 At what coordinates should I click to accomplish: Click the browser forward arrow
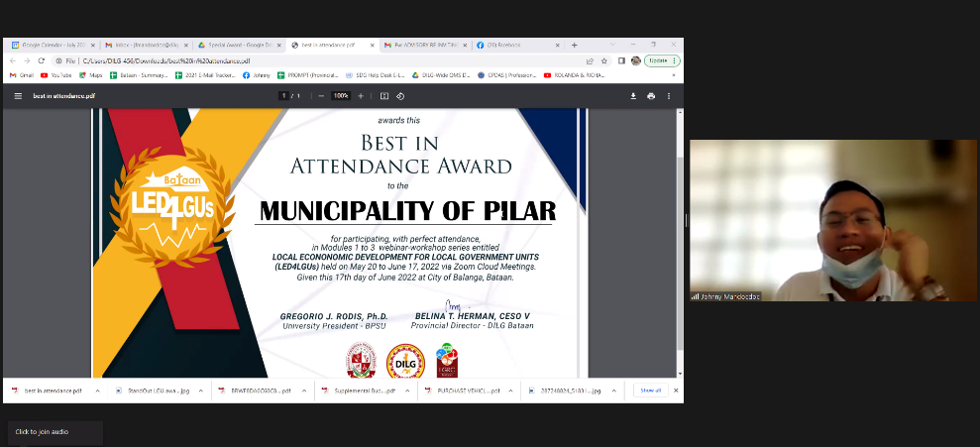pyautogui.click(x=27, y=60)
